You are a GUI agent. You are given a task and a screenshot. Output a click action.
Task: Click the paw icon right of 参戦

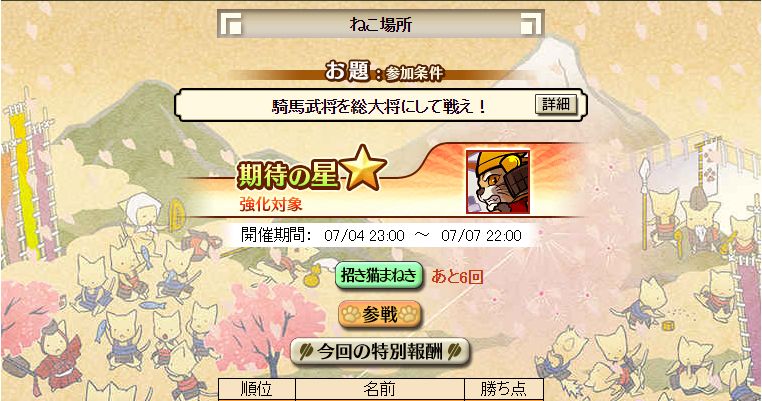tap(408, 315)
